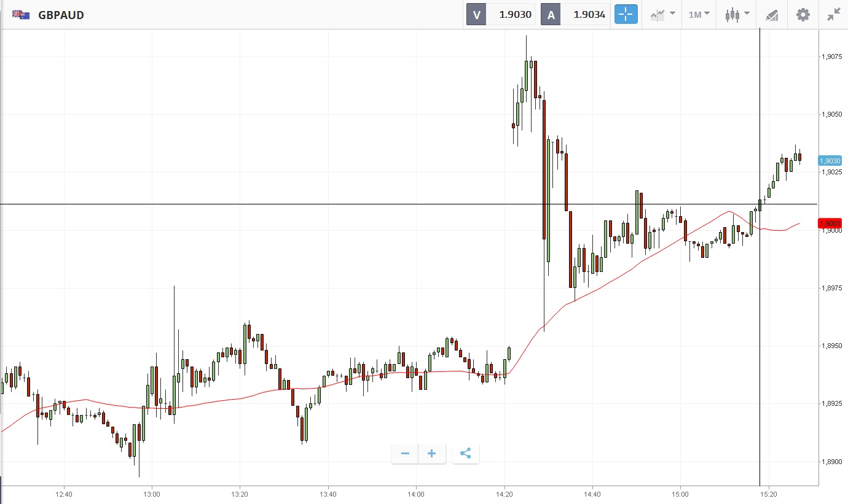Click the 1.9034 ask price value
The width and height of the screenshot is (848, 504).
pos(589,15)
